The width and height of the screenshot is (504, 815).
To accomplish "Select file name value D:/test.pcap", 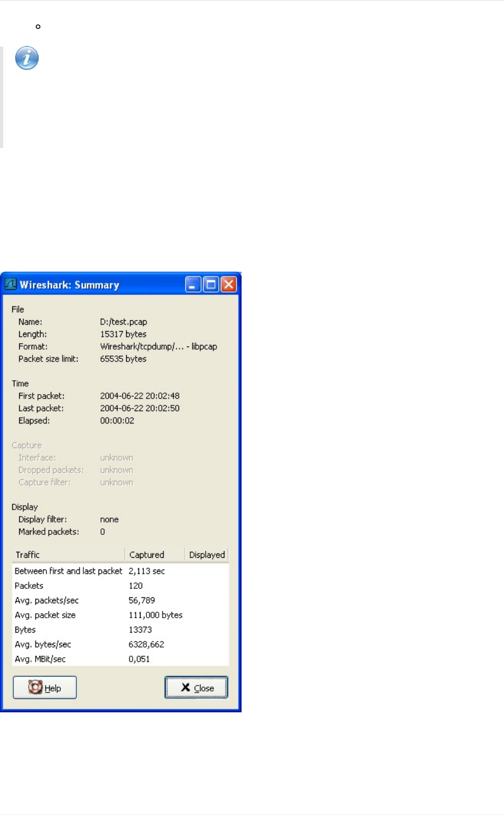I will [123, 322].
